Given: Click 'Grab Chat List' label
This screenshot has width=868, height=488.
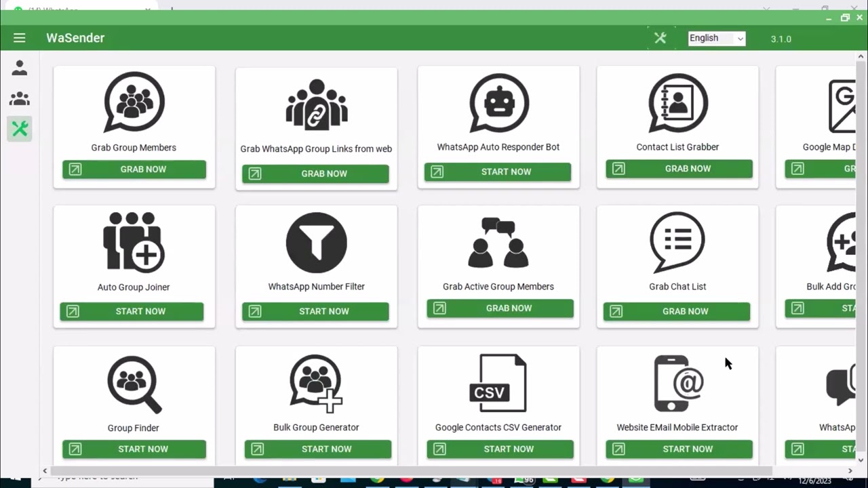Looking at the screenshot, I should (677, 287).
